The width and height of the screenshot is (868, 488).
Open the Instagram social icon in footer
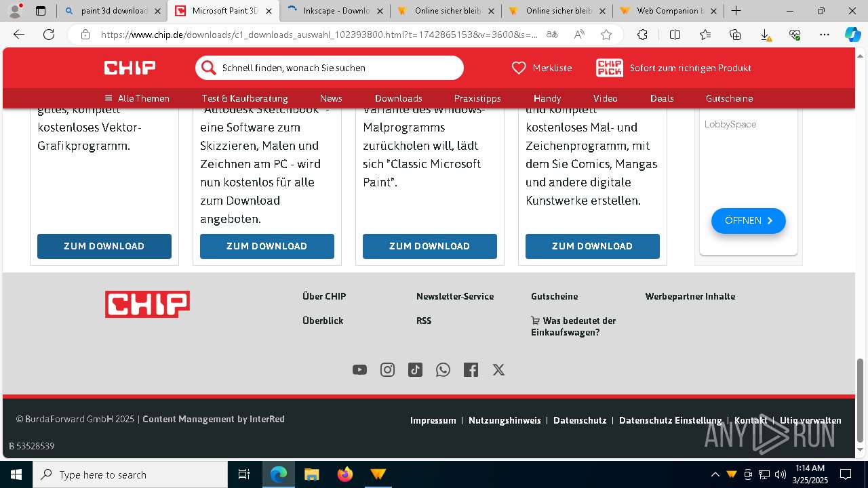387,369
